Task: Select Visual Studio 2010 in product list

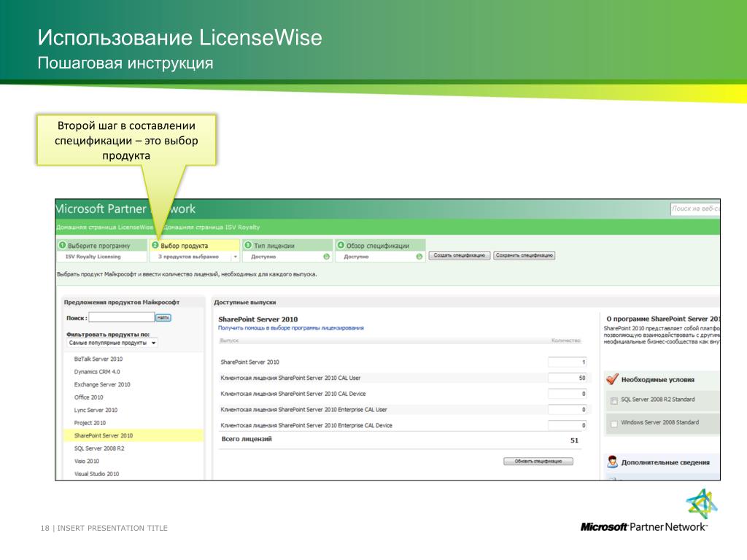Action: (x=97, y=474)
